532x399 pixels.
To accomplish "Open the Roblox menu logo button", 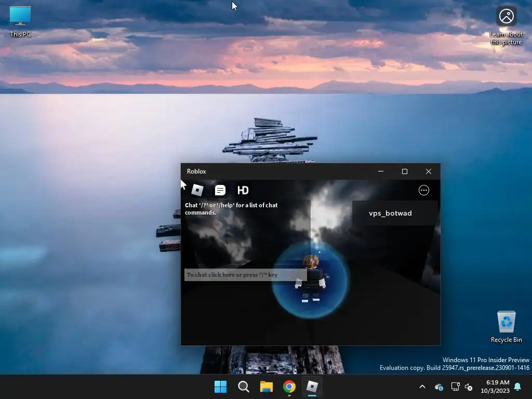I will (197, 190).
